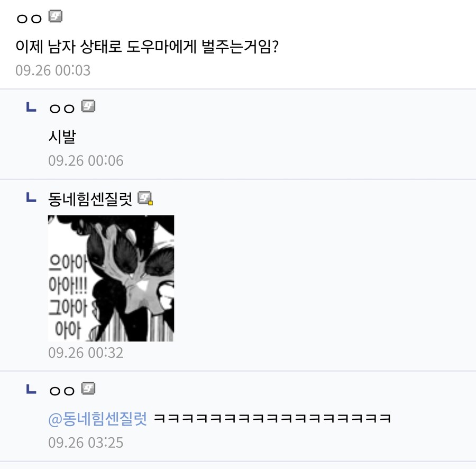Click the reply arrow on the 03:25 reply
Image resolution: width=476 pixels, height=469 pixels.
31,390
